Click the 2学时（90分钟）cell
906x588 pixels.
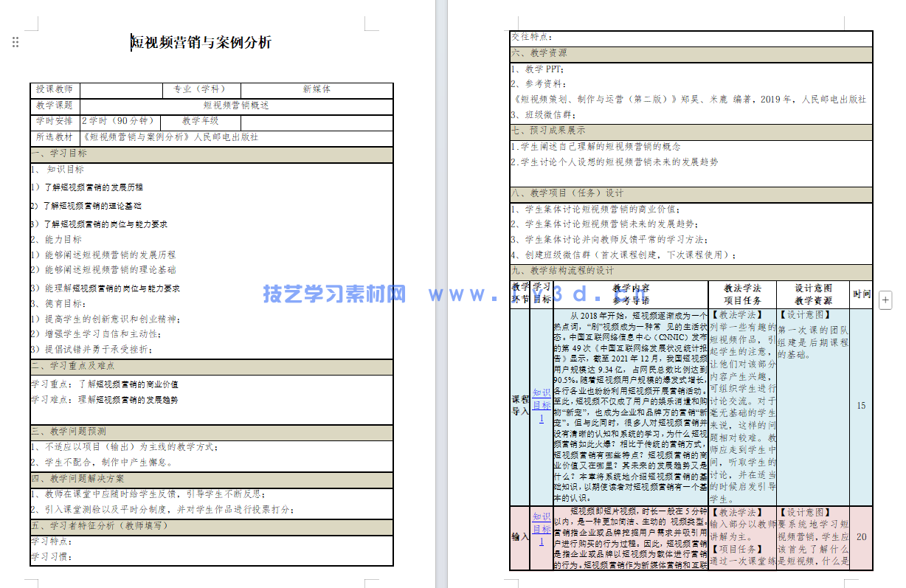(119, 121)
